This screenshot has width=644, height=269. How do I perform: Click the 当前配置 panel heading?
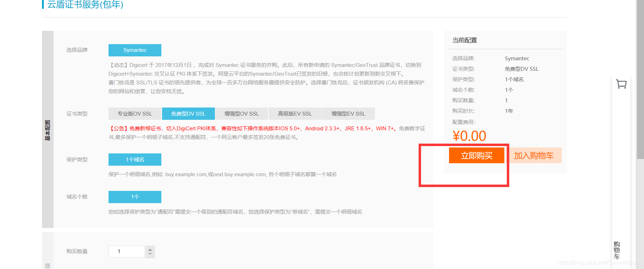[465, 40]
